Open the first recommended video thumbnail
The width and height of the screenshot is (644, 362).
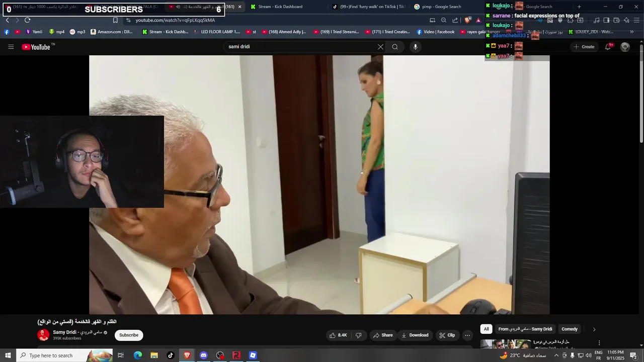506,344
